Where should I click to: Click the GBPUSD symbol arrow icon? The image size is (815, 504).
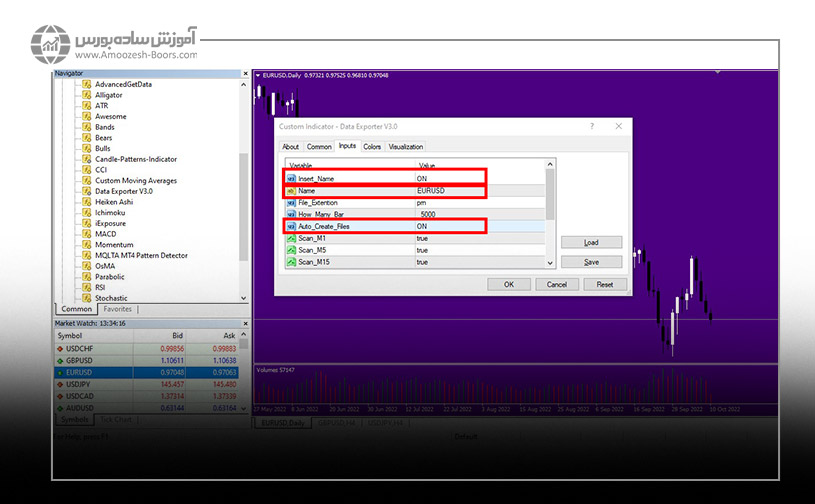pyautogui.click(x=60, y=360)
